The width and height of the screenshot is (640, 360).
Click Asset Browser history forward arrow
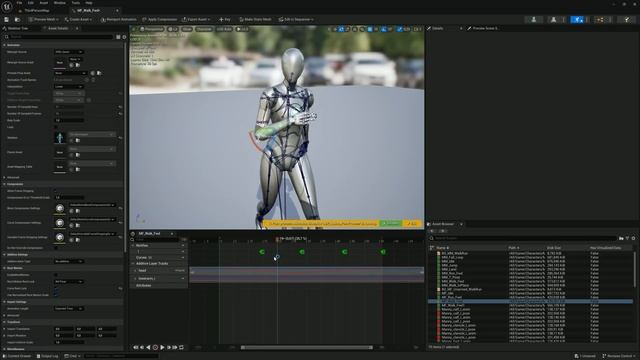click(442, 231)
